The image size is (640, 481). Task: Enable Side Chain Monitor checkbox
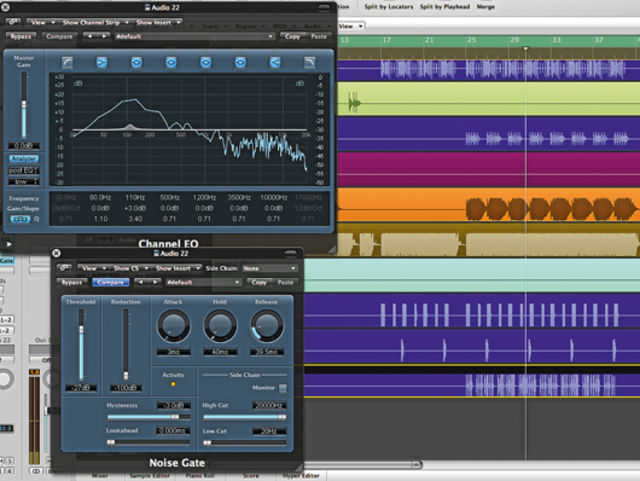point(282,388)
